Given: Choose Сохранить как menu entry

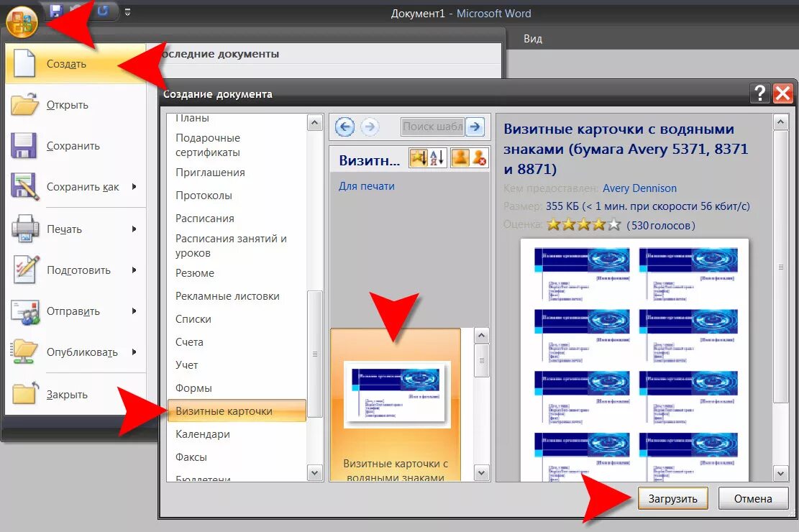Looking at the screenshot, I should (76, 187).
